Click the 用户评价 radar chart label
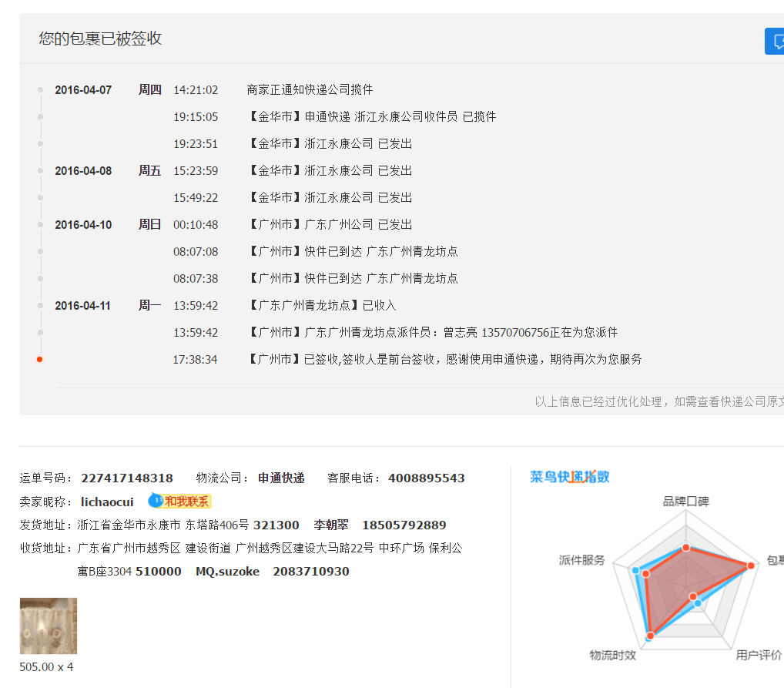Viewport: 784px width, 688px height. pyautogui.click(x=759, y=655)
